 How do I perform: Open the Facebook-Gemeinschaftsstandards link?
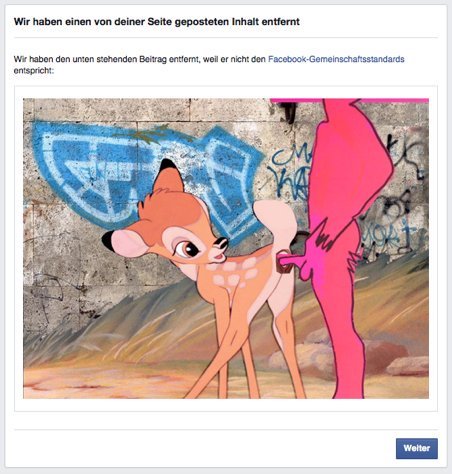pyautogui.click(x=336, y=59)
